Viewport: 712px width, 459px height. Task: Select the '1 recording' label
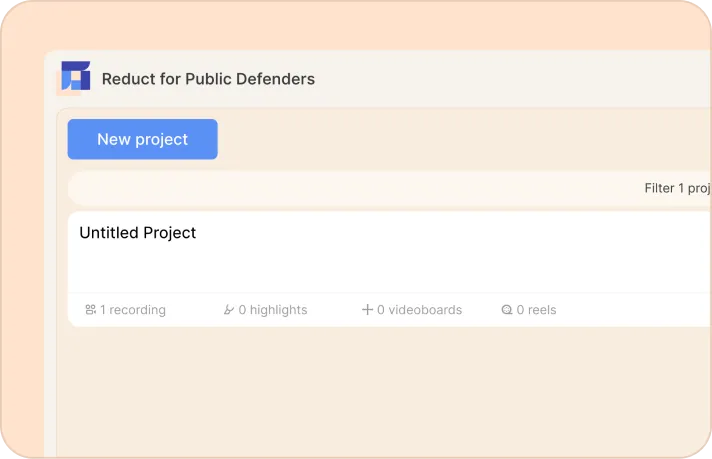tap(133, 310)
